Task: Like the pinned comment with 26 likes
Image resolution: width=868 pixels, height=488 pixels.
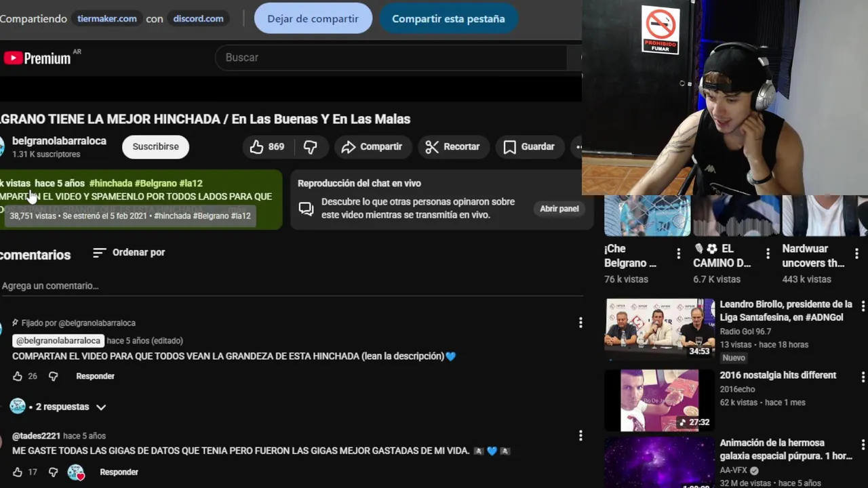Action: pyautogui.click(x=18, y=376)
